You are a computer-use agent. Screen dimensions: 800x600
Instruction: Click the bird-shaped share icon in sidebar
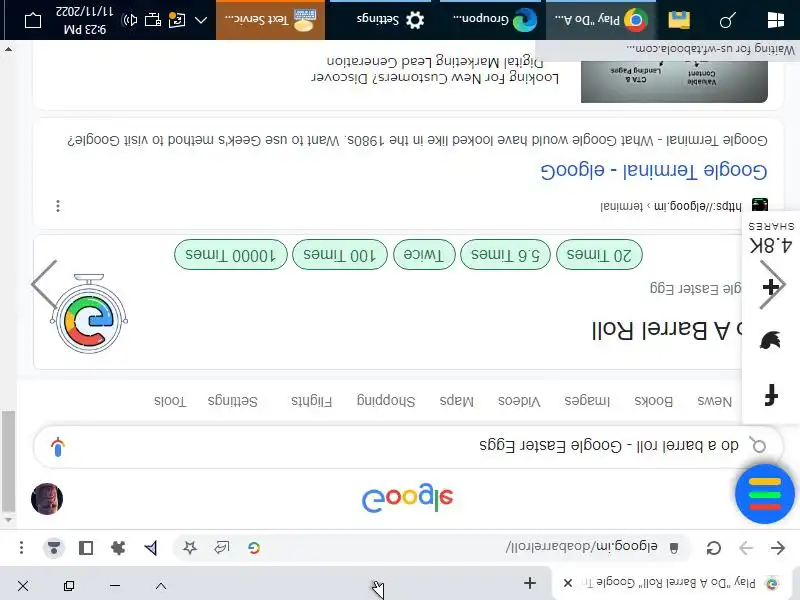(770, 340)
